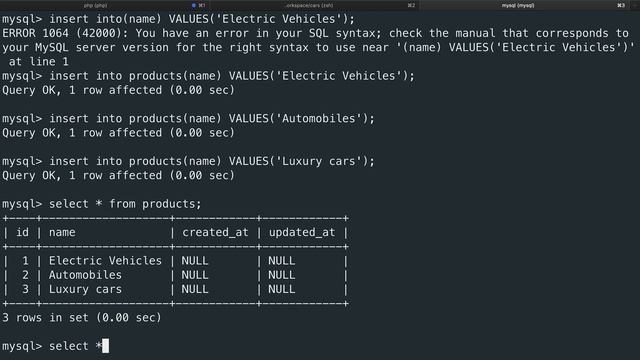
Task: Click the ⌘3 shortcut label
Action: [x=621, y=5]
